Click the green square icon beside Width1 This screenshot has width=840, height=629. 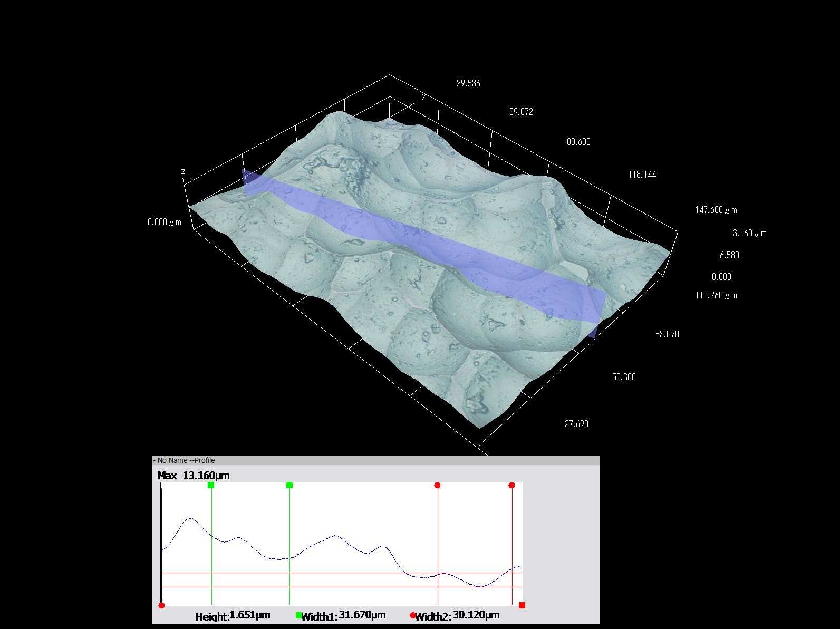pos(298,615)
